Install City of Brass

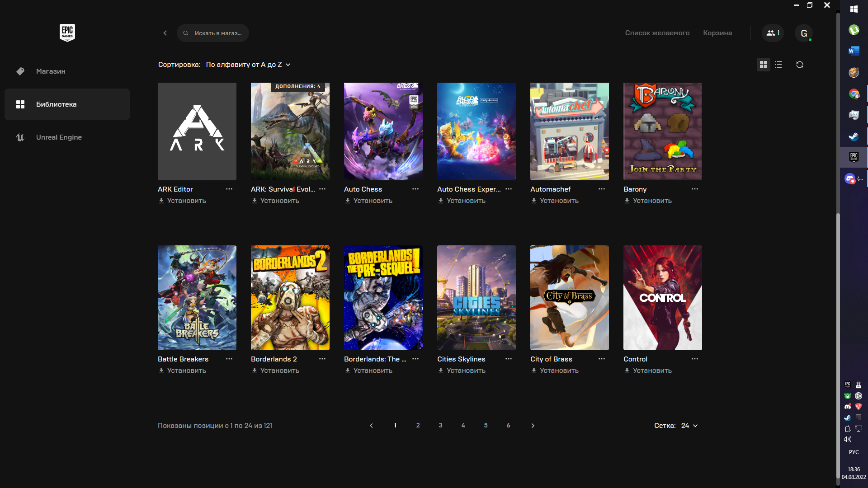555,371
